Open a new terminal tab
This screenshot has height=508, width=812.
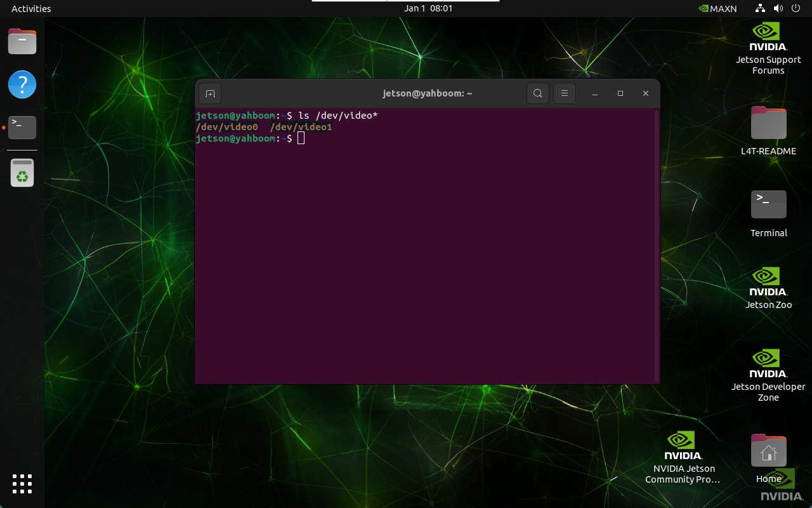pos(210,93)
